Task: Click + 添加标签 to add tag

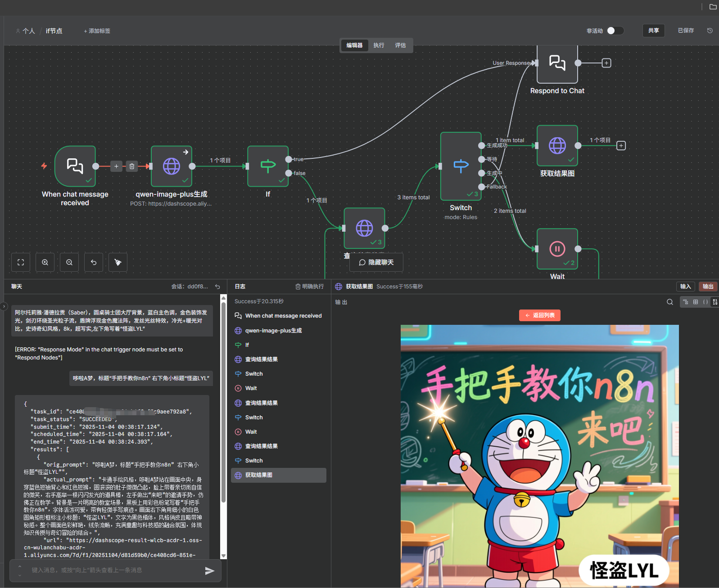Action: [97, 31]
